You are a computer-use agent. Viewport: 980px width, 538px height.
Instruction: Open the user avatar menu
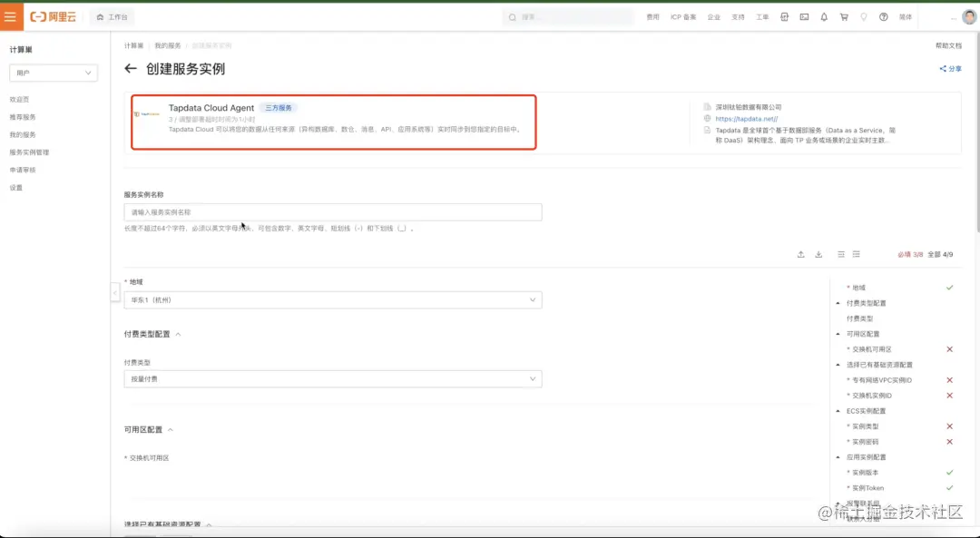(x=969, y=17)
